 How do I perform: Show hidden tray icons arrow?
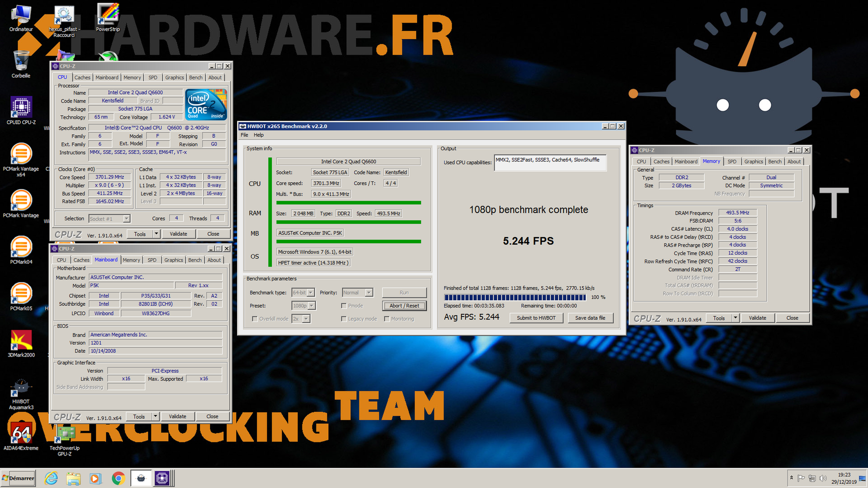(x=791, y=478)
